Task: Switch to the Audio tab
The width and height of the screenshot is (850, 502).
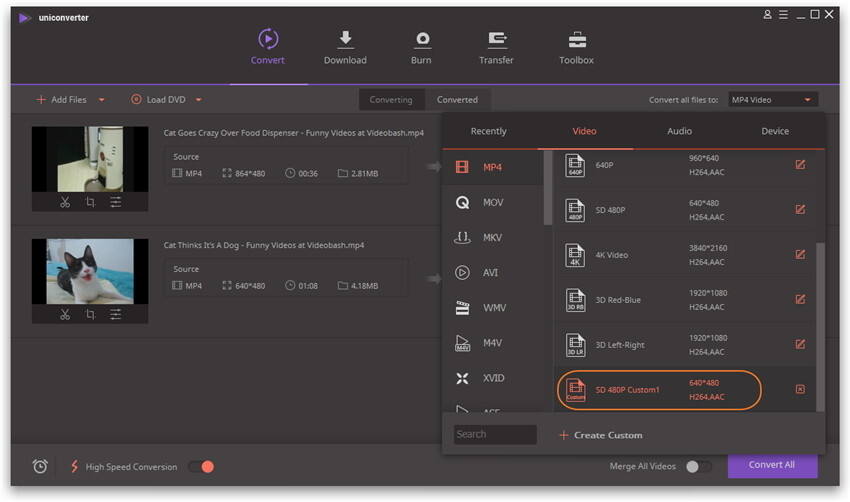Action: pos(679,131)
